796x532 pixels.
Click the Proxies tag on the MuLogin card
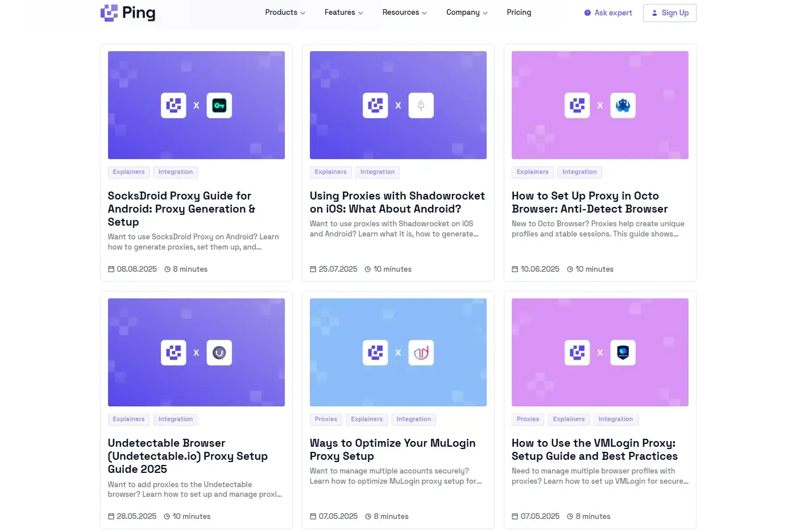326,419
